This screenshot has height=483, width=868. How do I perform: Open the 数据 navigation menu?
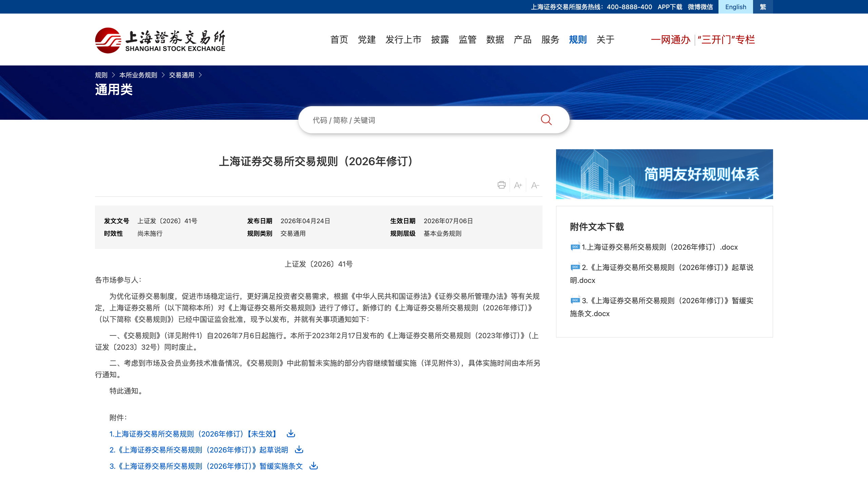point(495,40)
